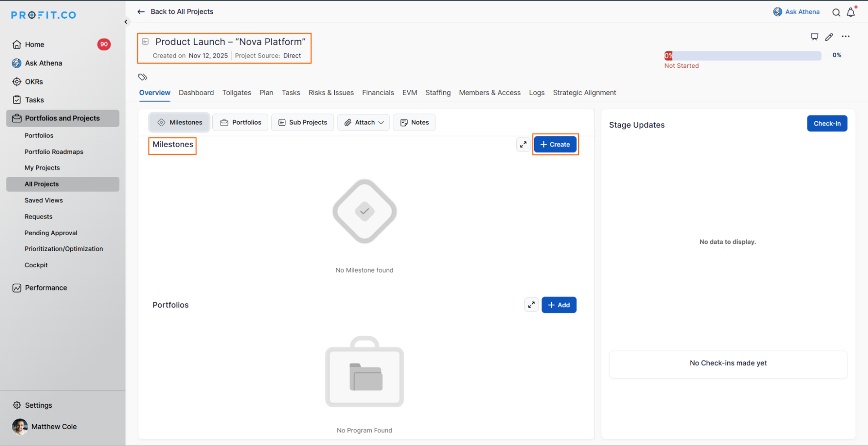The height and width of the screenshot is (446, 868).
Task: Open the three-dot more options menu
Action: (845, 37)
